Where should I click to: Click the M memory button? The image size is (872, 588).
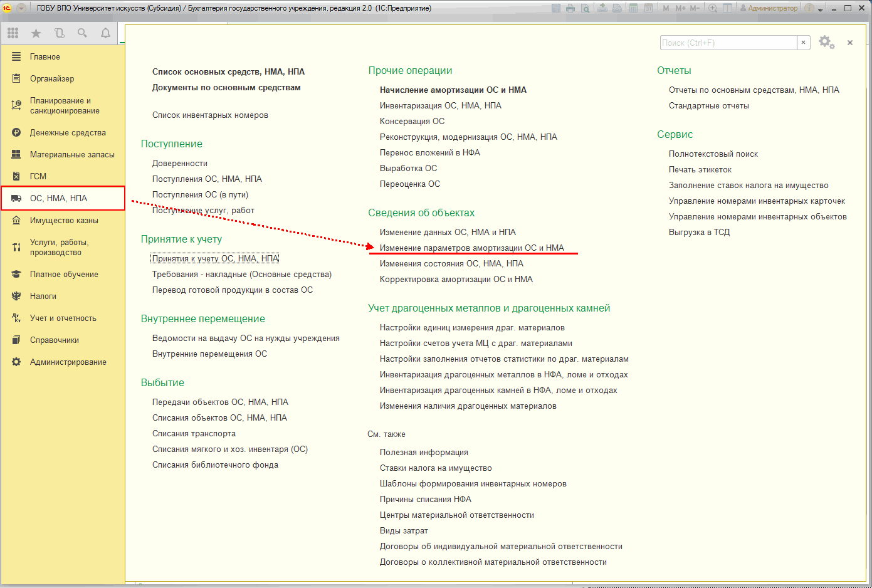click(666, 8)
